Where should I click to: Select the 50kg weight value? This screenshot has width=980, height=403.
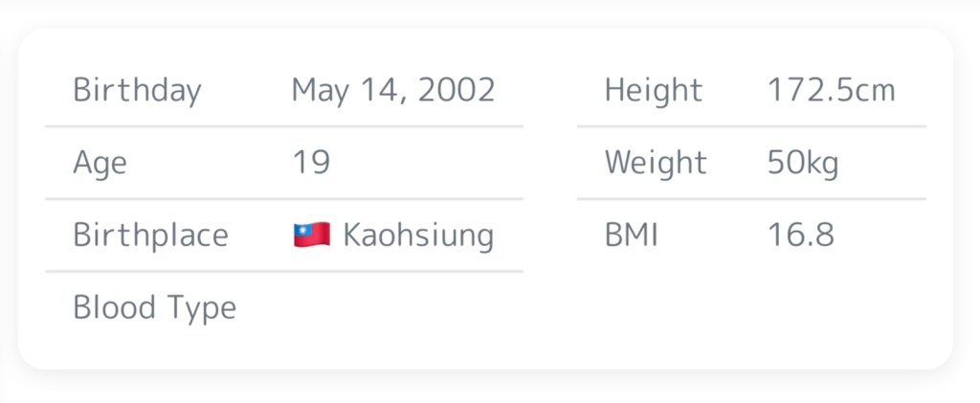[802, 163]
